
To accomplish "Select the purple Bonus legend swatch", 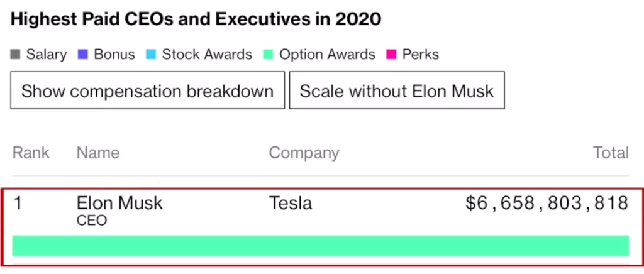I will 84,55.
